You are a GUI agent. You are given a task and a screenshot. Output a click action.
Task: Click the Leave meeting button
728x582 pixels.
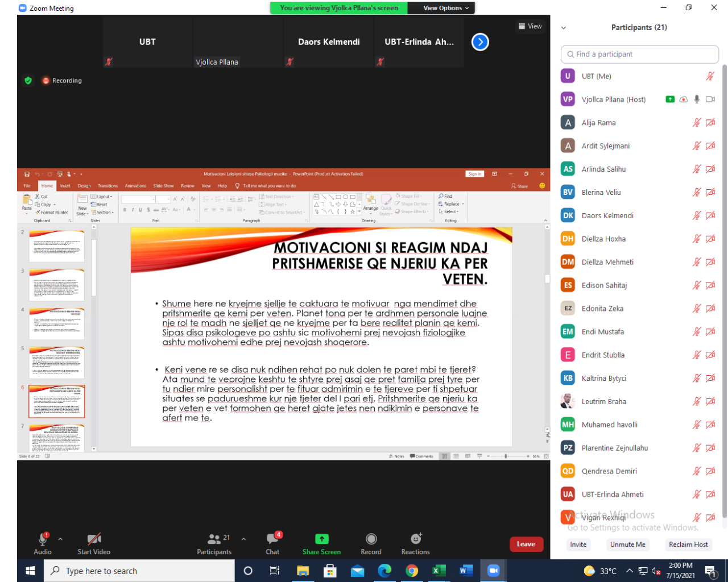click(x=526, y=544)
